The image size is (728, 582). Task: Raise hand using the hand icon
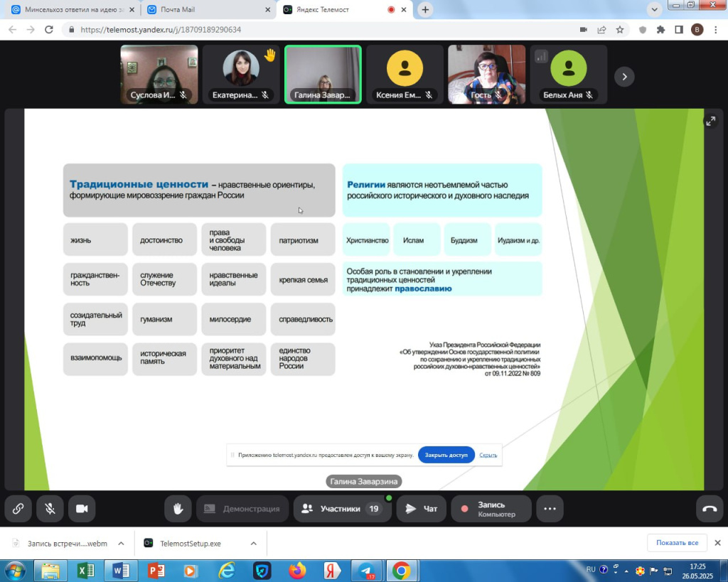pyautogui.click(x=178, y=509)
